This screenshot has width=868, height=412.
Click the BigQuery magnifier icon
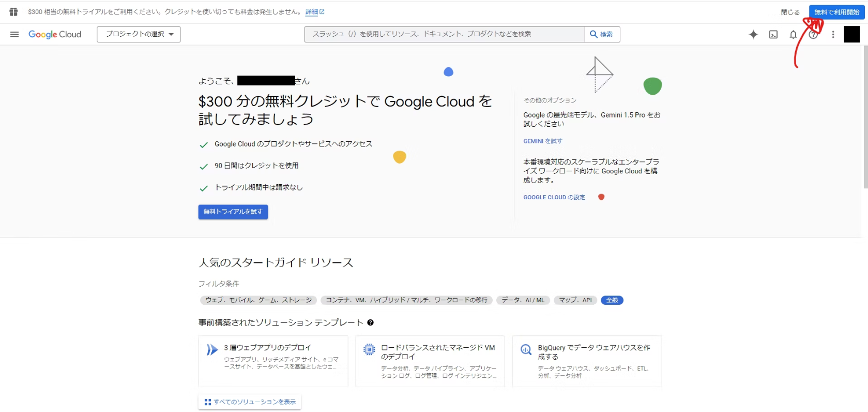[526, 350]
